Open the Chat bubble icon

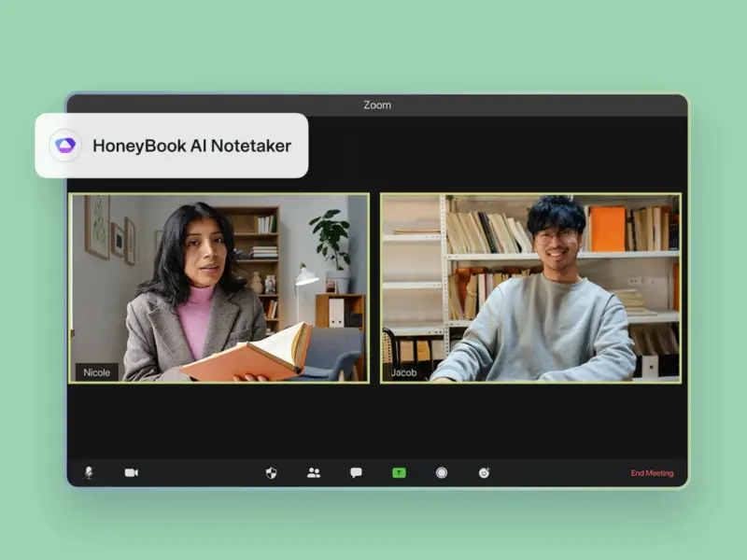pyautogui.click(x=356, y=472)
